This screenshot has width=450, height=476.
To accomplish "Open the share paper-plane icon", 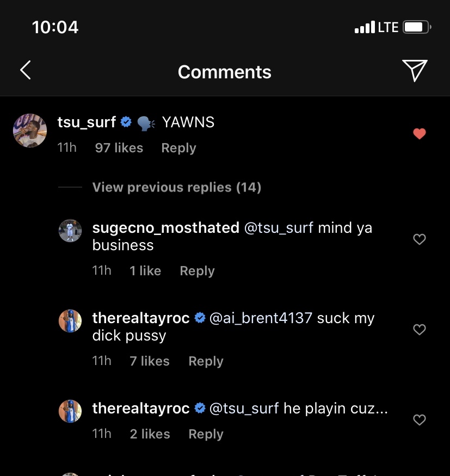I will tap(415, 71).
